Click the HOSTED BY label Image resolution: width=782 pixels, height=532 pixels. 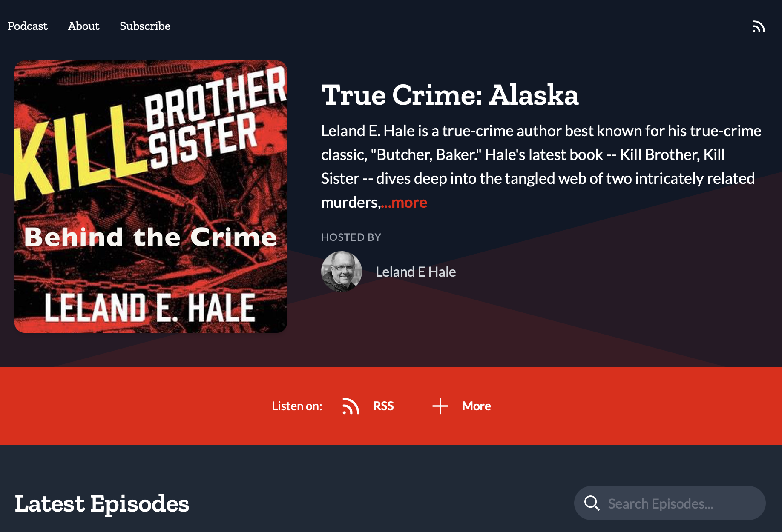351,237
